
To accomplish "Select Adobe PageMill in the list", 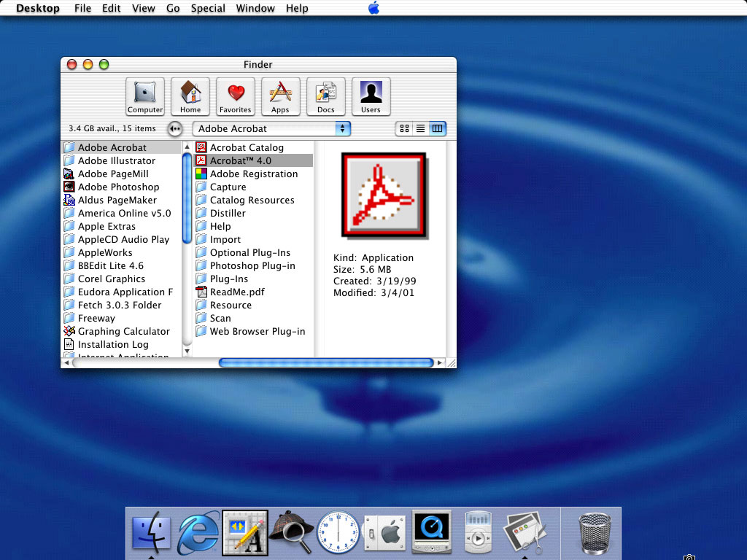I will (122, 174).
